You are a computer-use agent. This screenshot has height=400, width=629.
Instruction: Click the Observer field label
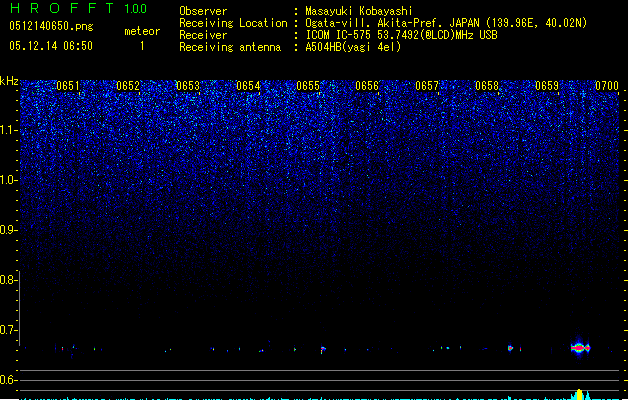pyautogui.click(x=203, y=11)
